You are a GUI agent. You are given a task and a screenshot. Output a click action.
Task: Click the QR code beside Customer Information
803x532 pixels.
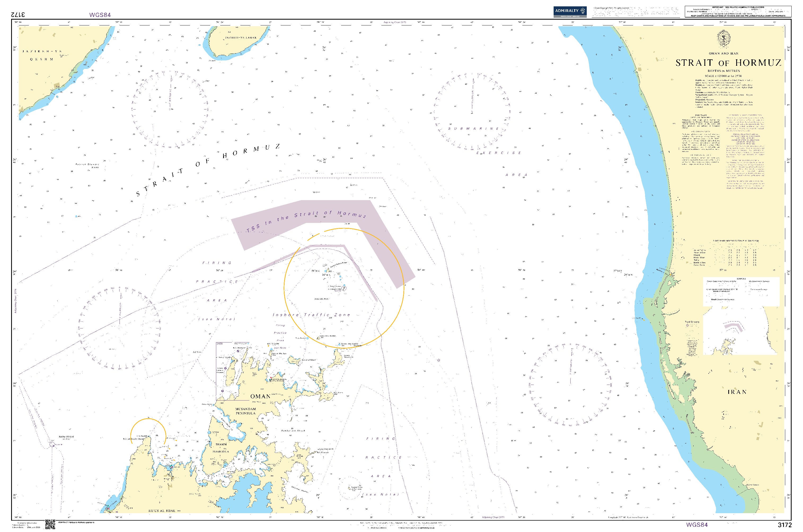click(x=50, y=525)
